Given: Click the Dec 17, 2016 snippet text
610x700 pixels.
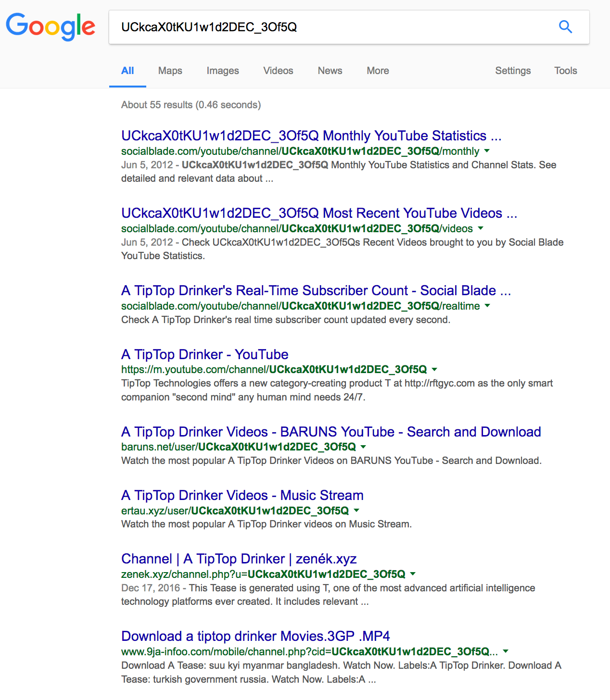Looking at the screenshot, I should pyautogui.click(x=328, y=595).
